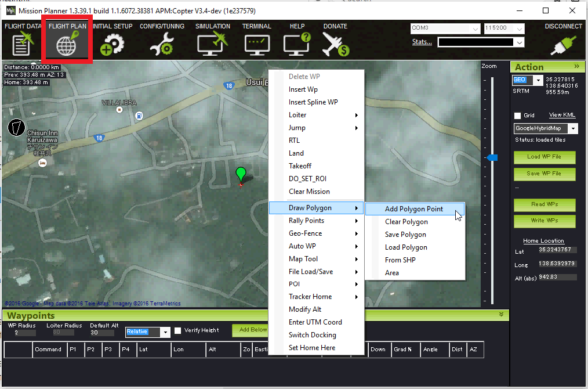The width and height of the screenshot is (588, 389).
Task: Click the WP Radius input field
Action: [x=24, y=333]
